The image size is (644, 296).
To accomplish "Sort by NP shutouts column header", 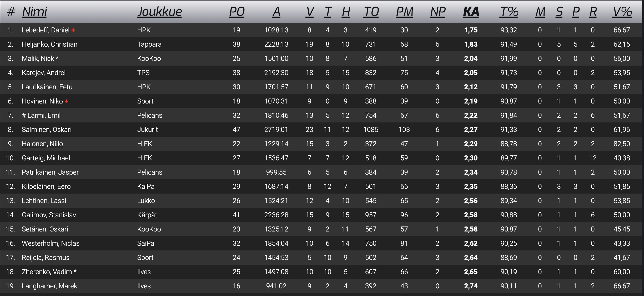I will 437,12.
